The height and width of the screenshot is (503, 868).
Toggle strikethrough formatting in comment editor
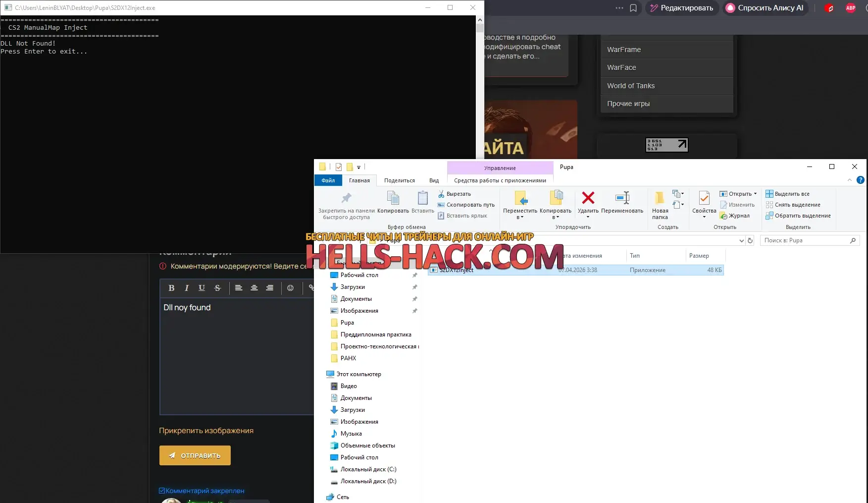pyautogui.click(x=217, y=288)
